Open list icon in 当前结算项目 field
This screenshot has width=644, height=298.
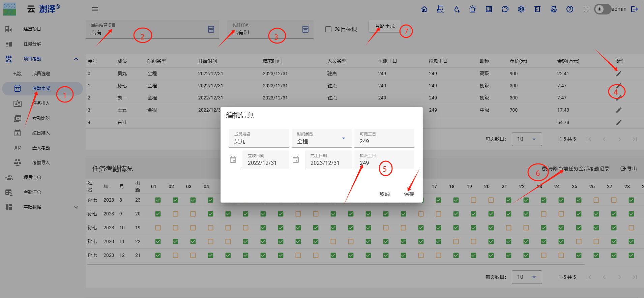pos(211,29)
